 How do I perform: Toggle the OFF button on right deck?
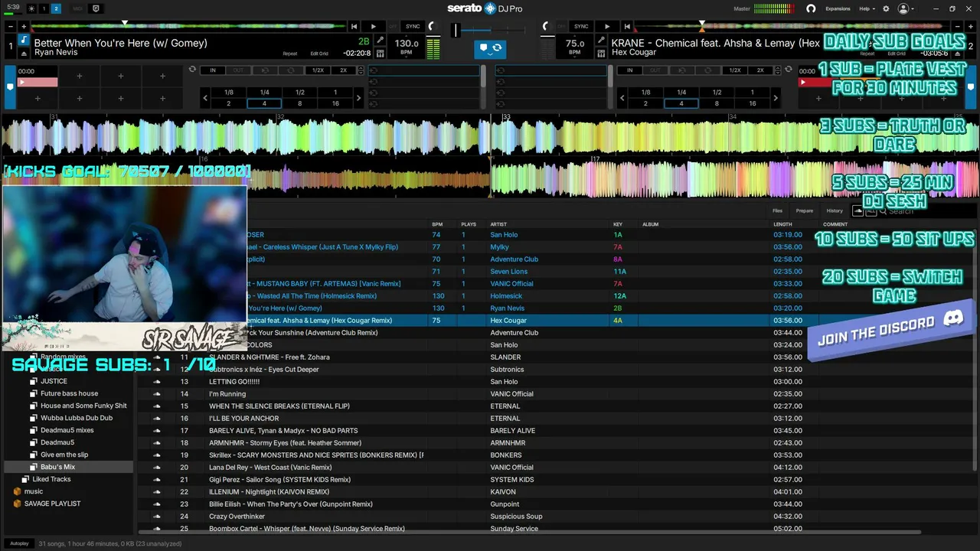(x=563, y=27)
